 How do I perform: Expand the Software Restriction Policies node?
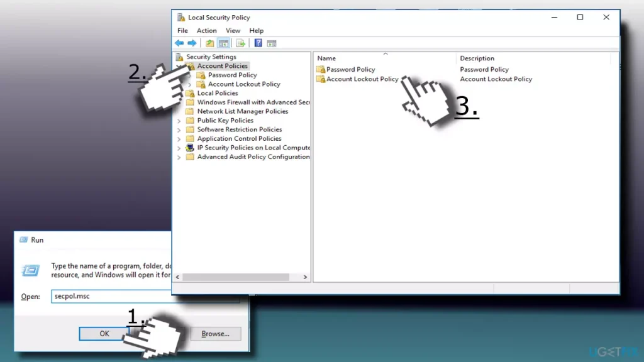click(179, 130)
